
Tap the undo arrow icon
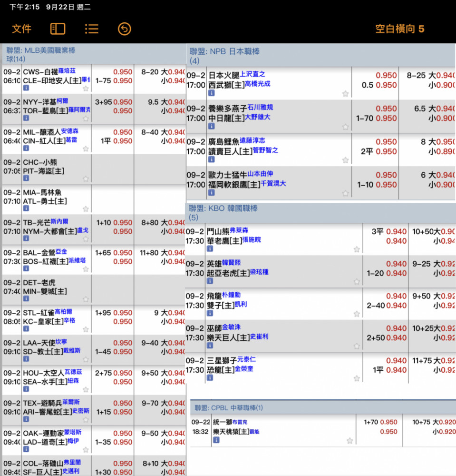point(124,29)
